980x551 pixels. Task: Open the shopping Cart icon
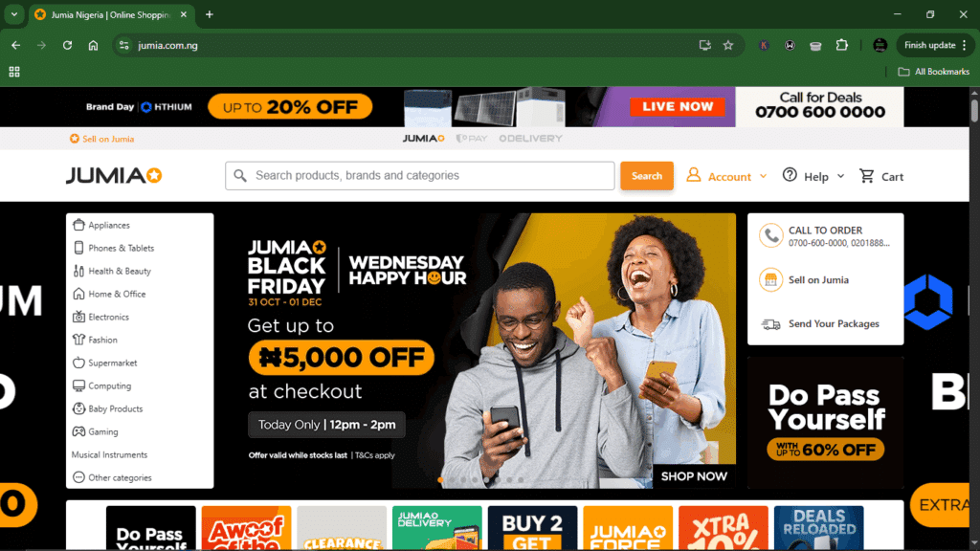[866, 176]
